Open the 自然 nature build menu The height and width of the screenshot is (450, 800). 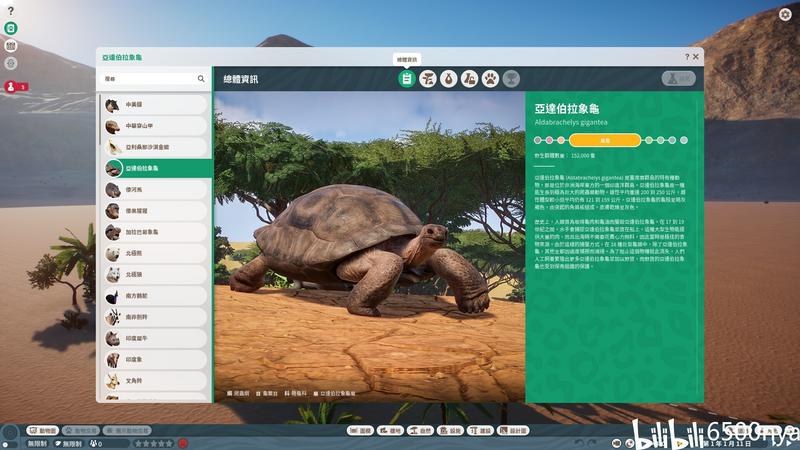tap(420, 431)
